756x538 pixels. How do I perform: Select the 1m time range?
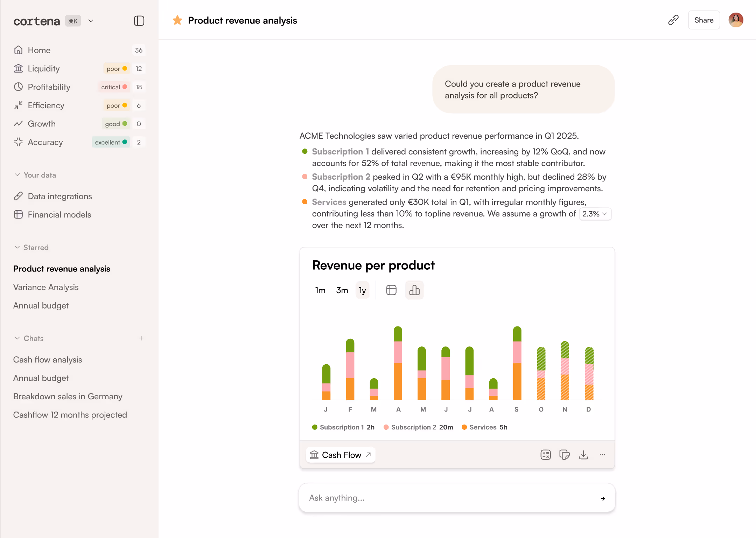[320, 290]
